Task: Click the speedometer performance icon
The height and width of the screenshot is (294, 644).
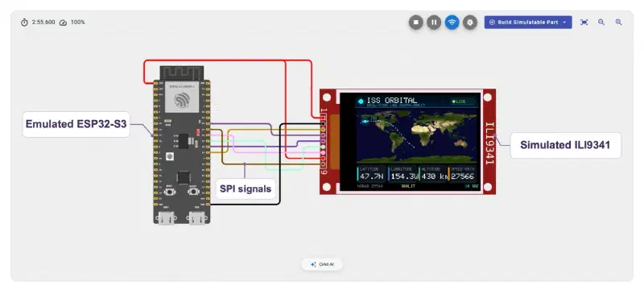Action: [x=63, y=23]
